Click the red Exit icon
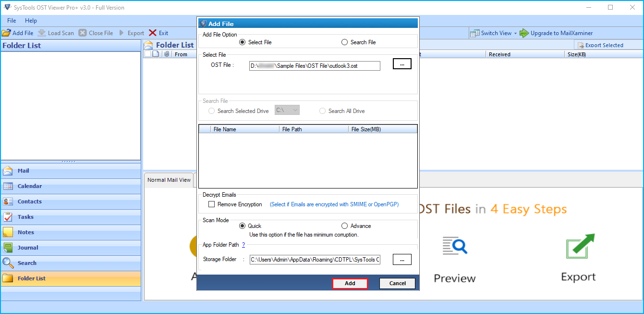 tap(153, 33)
